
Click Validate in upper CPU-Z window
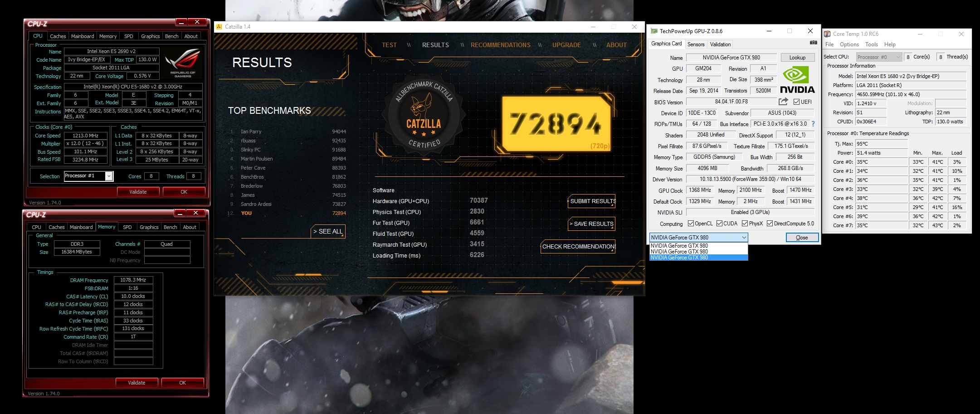tap(138, 192)
